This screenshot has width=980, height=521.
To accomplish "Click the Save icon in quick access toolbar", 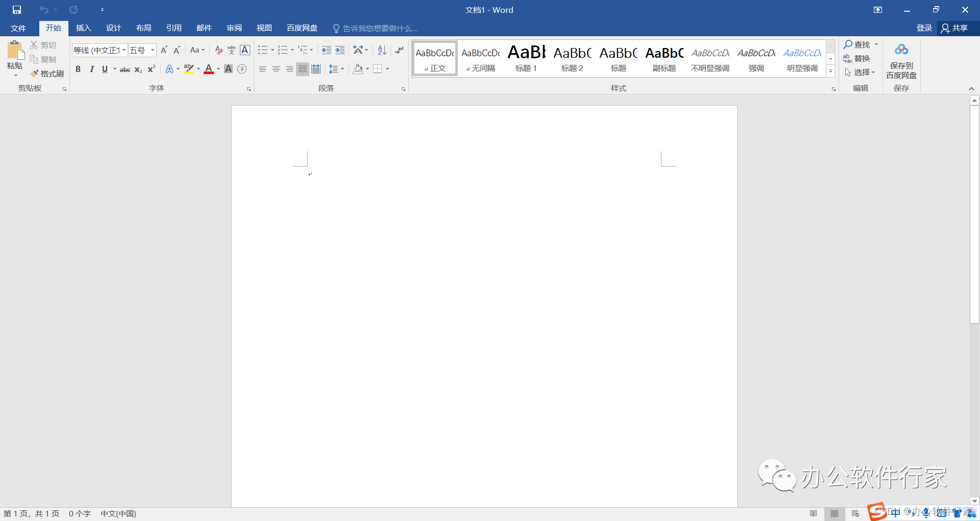I will (17, 10).
